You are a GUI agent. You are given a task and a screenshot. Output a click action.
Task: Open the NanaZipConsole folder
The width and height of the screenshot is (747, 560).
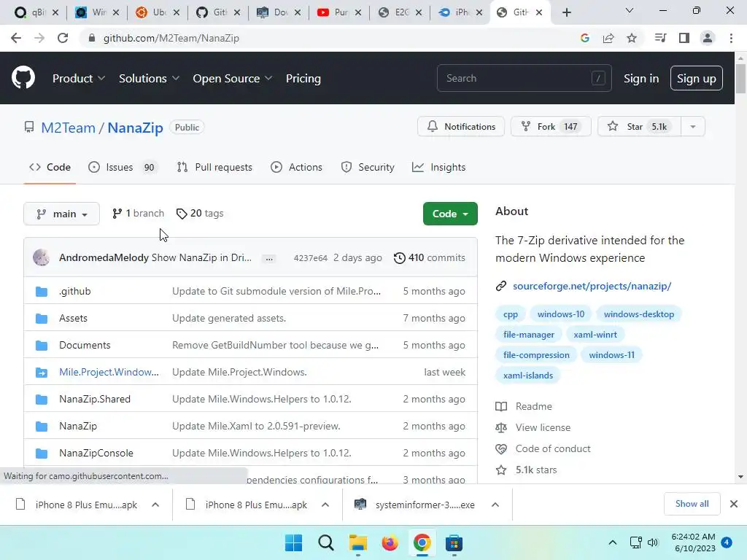tap(96, 454)
